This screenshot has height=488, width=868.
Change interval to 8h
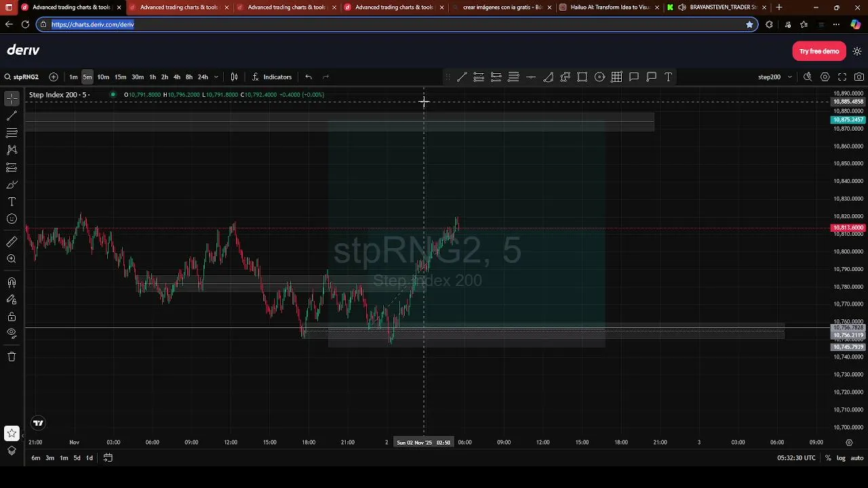pos(189,77)
